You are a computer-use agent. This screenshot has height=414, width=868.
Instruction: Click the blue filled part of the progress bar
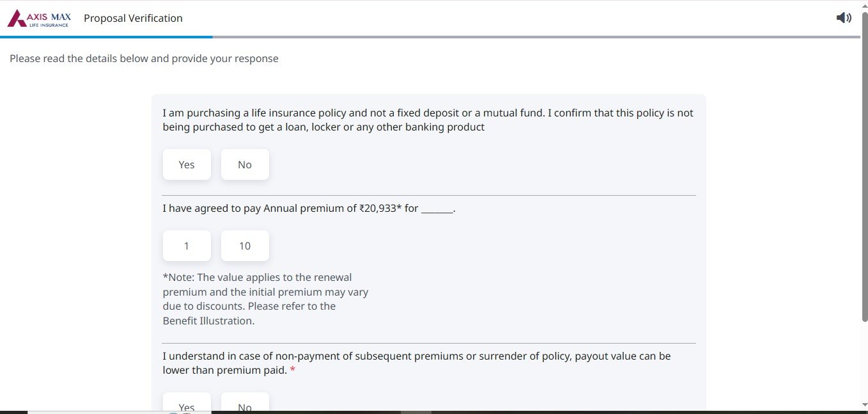[105, 37]
